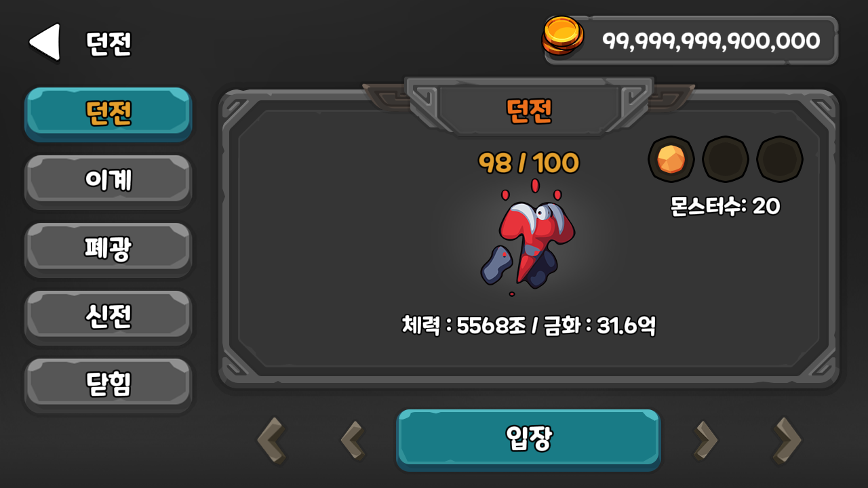Click the 입장 enter button
The height and width of the screenshot is (488, 868).
528,439
